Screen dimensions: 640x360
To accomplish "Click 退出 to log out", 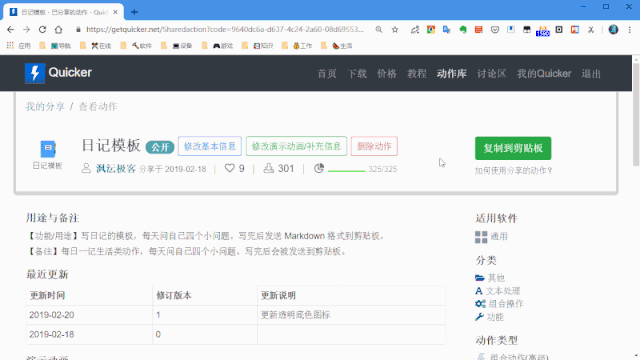I will pos(591,73).
